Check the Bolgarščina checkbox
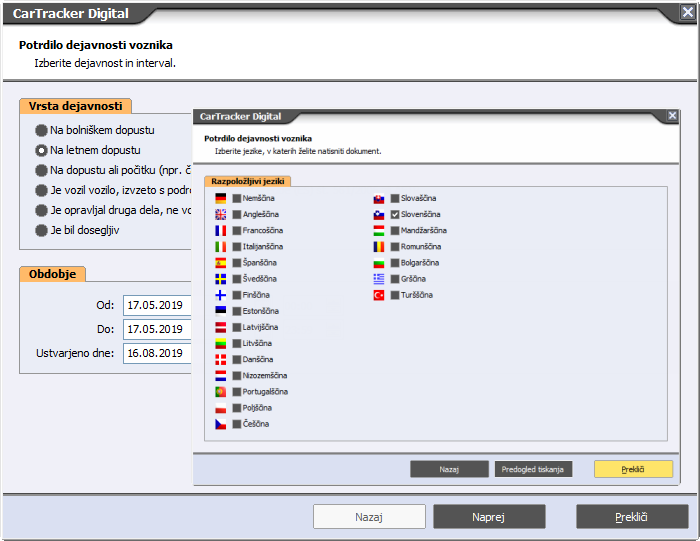 [x=395, y=262]
